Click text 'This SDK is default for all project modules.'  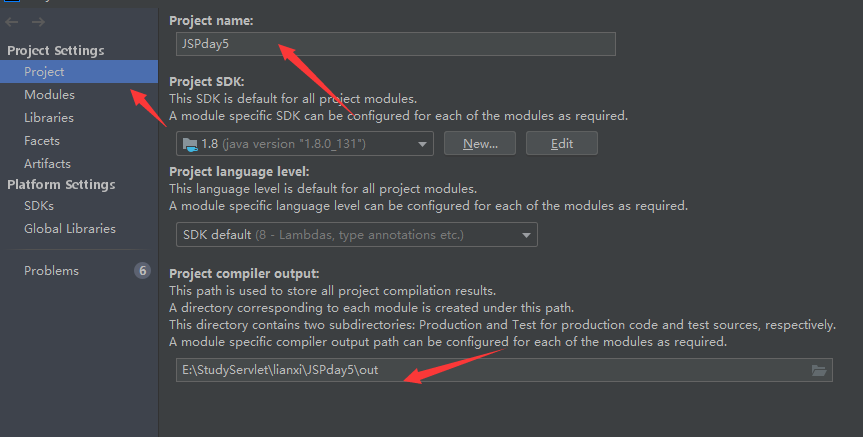[293, 99]
